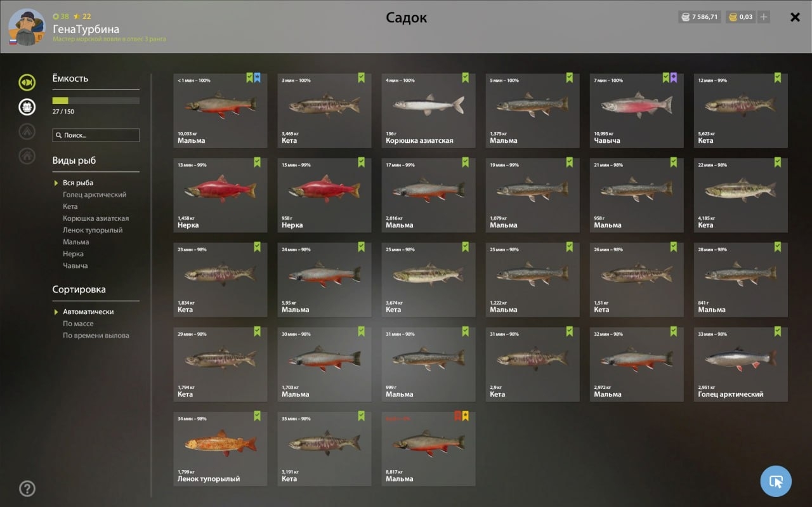
Task: Open the Ленок тупорылый 1,799 кг fish card
Action: click(220, 449)
